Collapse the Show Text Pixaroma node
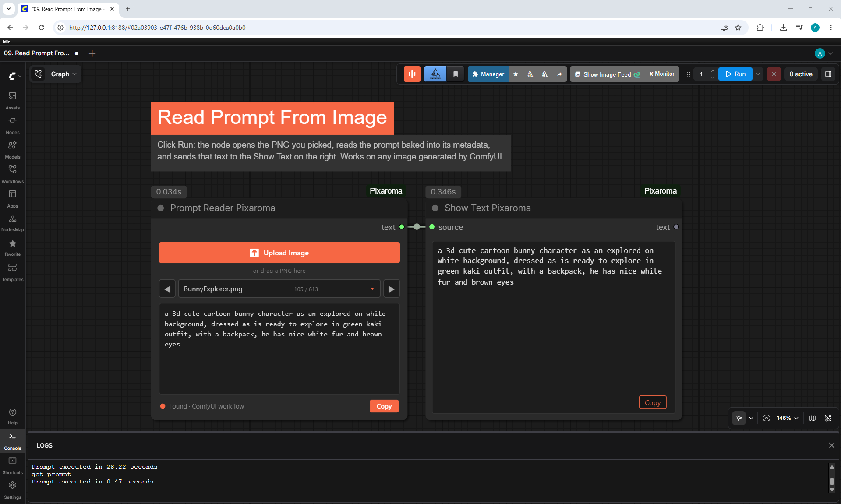 pos(435,208)
